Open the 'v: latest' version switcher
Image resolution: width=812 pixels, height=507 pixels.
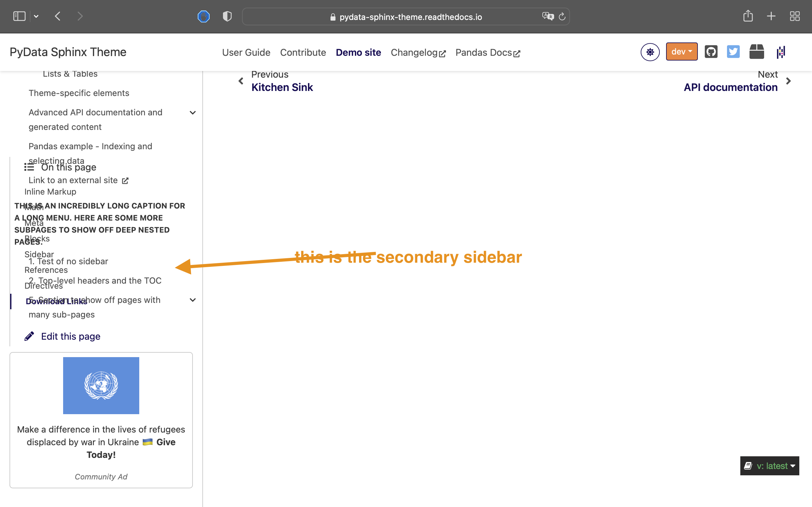tap(769, 466)
